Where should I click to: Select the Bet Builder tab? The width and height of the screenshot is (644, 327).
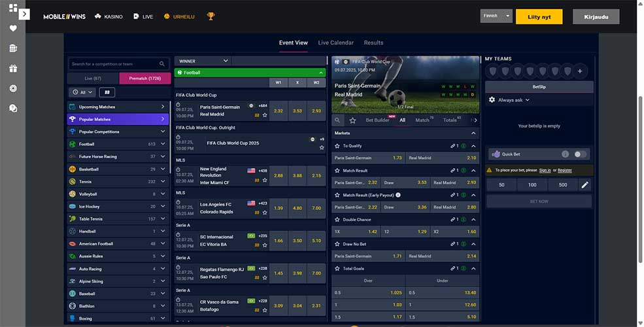[377, 120]
